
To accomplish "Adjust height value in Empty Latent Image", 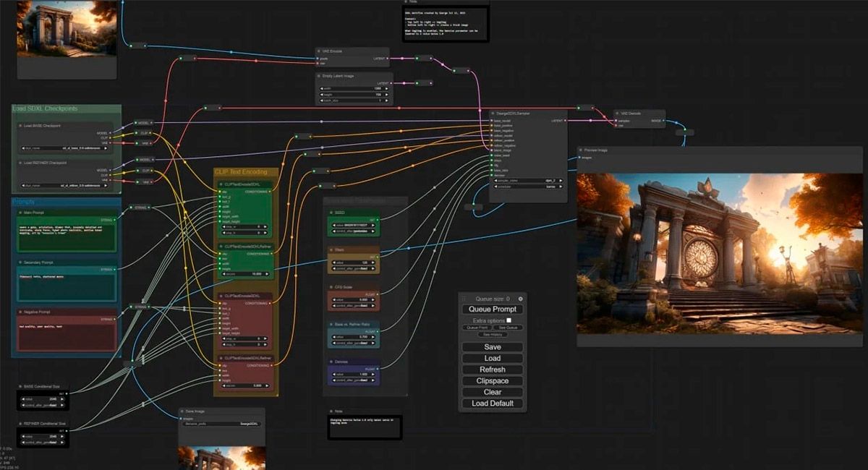I will [354, 95].
